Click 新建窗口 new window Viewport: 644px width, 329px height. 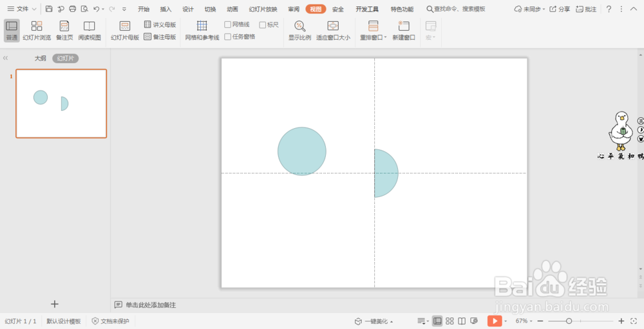tap(404, 31)
